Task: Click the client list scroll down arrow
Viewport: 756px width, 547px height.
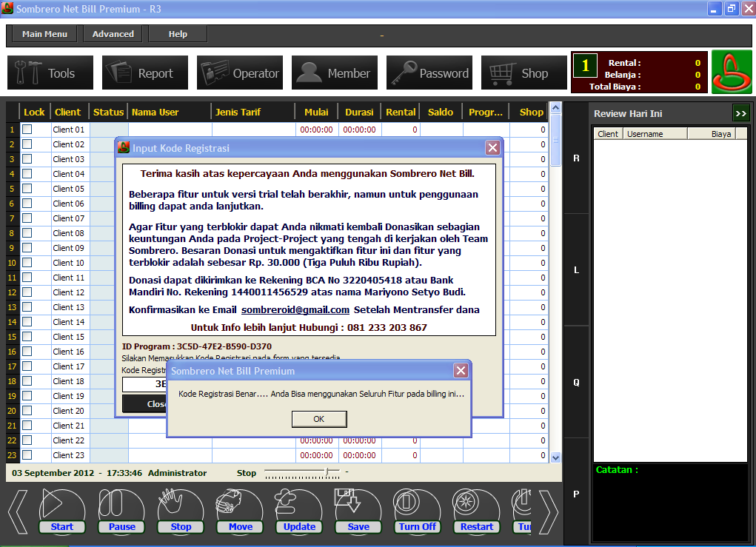Action: (555, 458)
